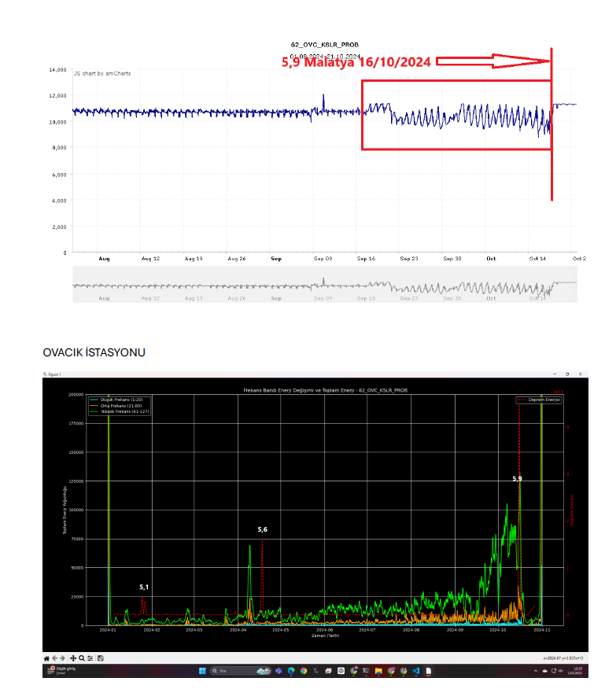Click the volume icon in system tray

560,671
